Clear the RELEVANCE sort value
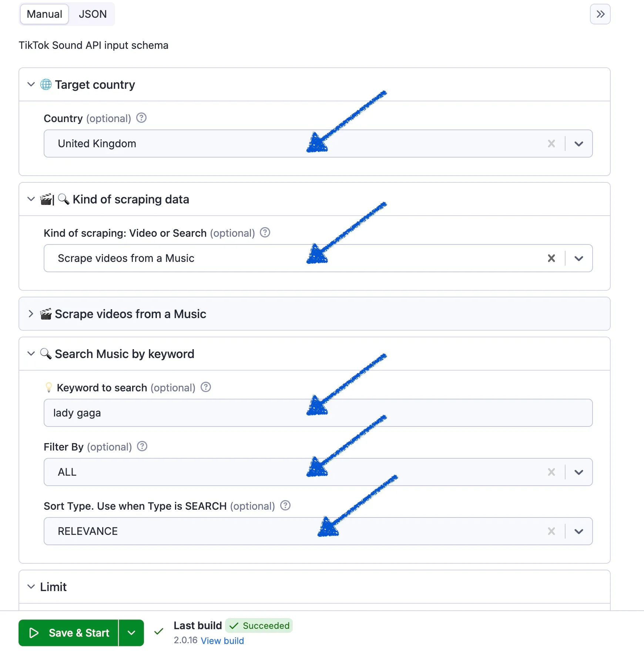 click(x=551, y=531)
